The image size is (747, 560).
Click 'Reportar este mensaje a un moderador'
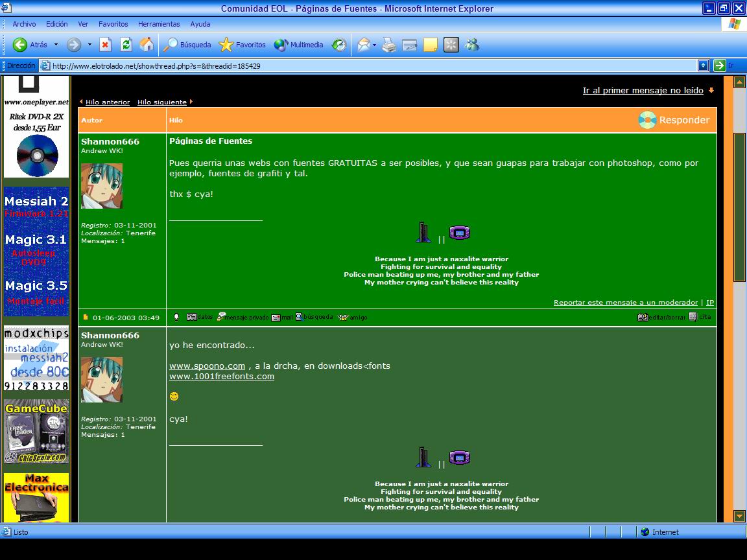(625, 303)
